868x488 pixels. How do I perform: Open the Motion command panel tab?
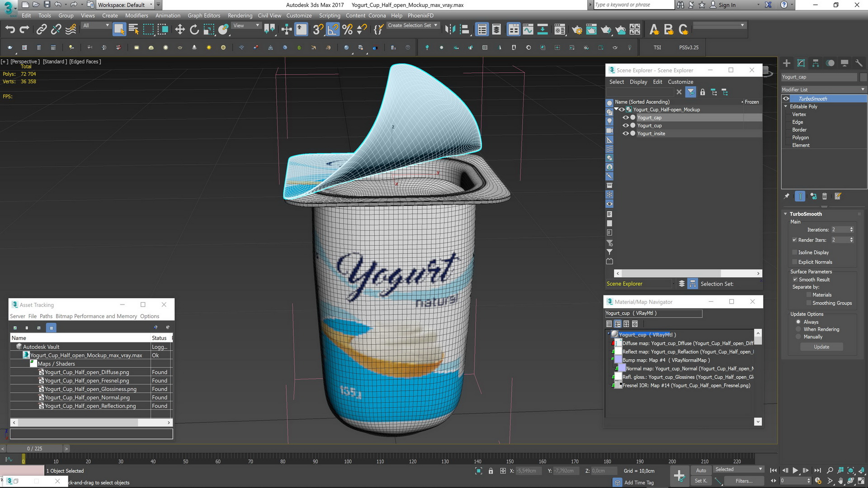pos(830,63)
